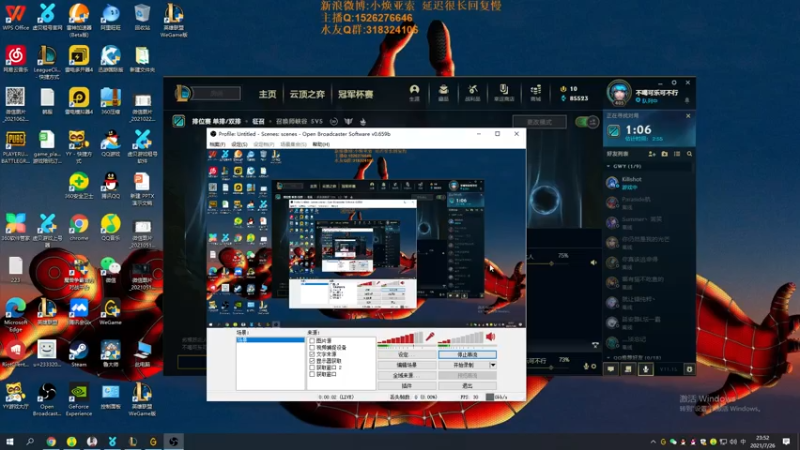
Task: Click new folder icon in friends panel
Action: coord(664,154)
